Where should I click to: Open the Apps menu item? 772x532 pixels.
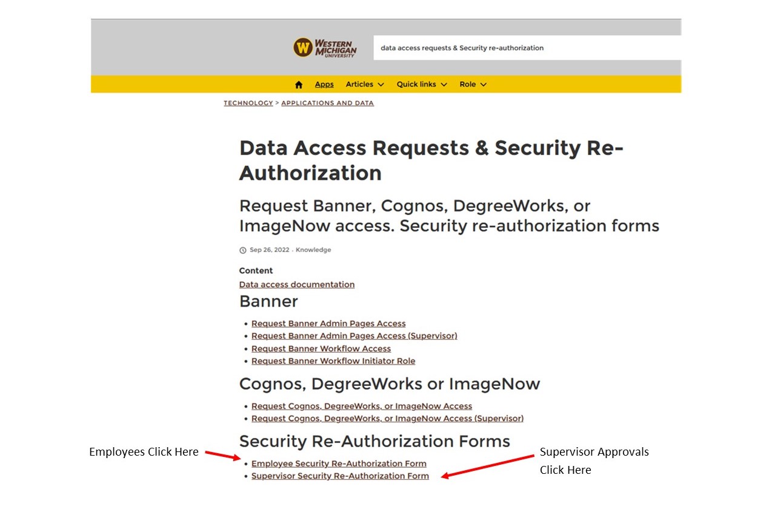click(x=324, y=85)
